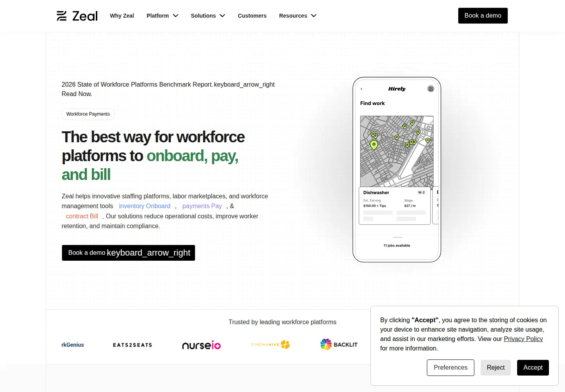Expand the Solutions dropdown menu
The height and width of the screenshot is (392, 565).
point(208,16)
